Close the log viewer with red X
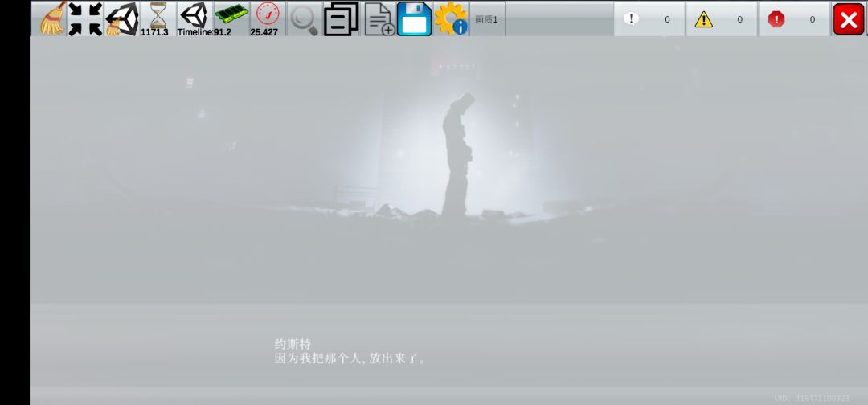This screenshot has height=405, width=868. (x=849, y=18)
